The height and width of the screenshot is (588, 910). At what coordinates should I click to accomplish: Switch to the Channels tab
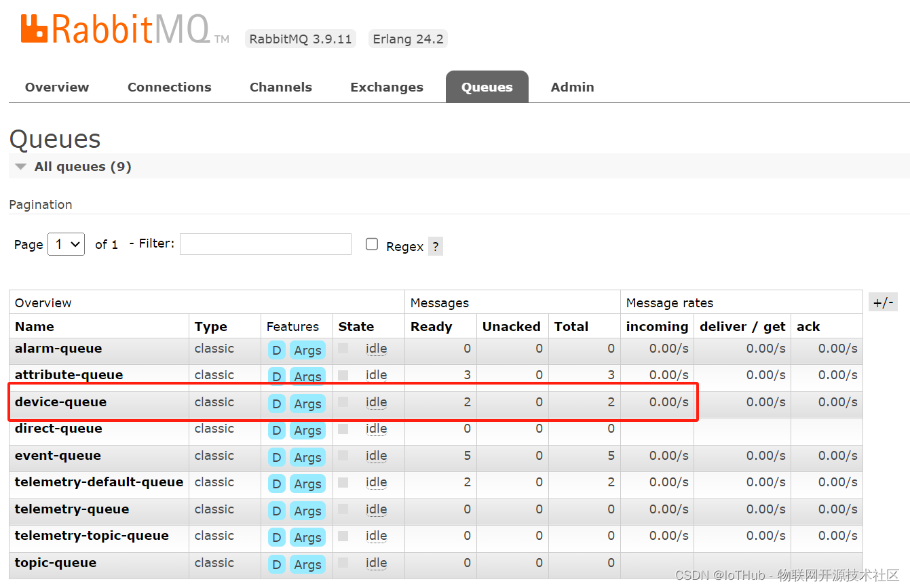tap(281, 87)
